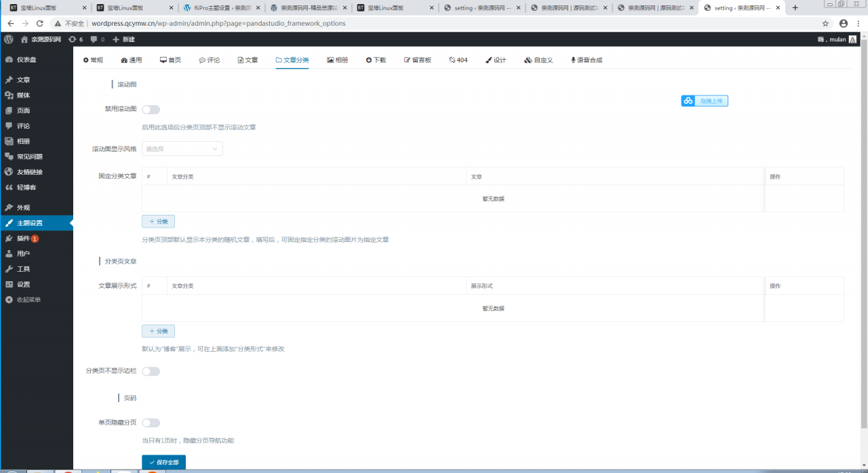Click 展示形式 column header

tap(481, 286)
